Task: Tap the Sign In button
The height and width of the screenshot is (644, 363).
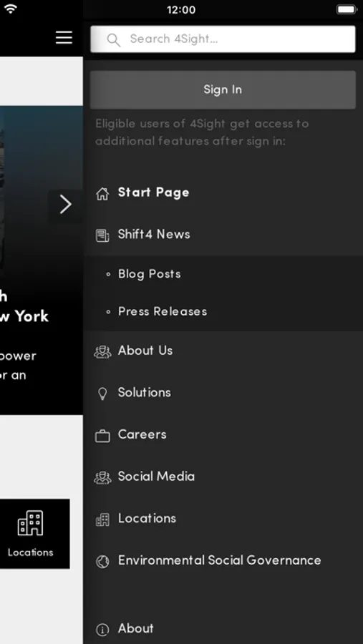Action: pyautogui.click(x=223, y=89)
